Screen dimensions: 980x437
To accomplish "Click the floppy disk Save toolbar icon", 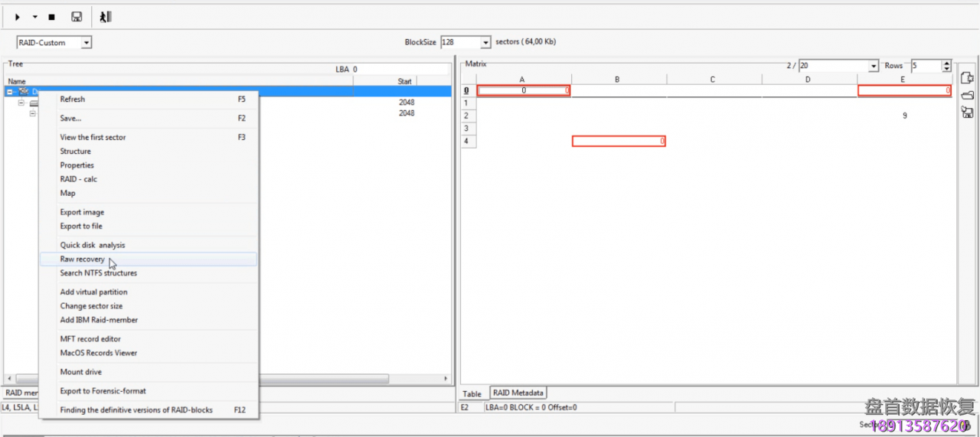I will click(x=77, y=17).
